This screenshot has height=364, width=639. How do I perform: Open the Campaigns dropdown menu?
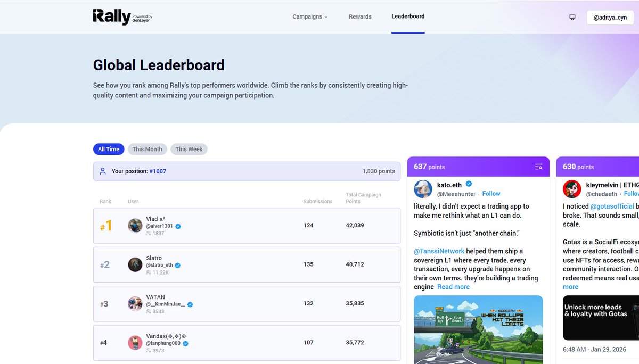310,16
